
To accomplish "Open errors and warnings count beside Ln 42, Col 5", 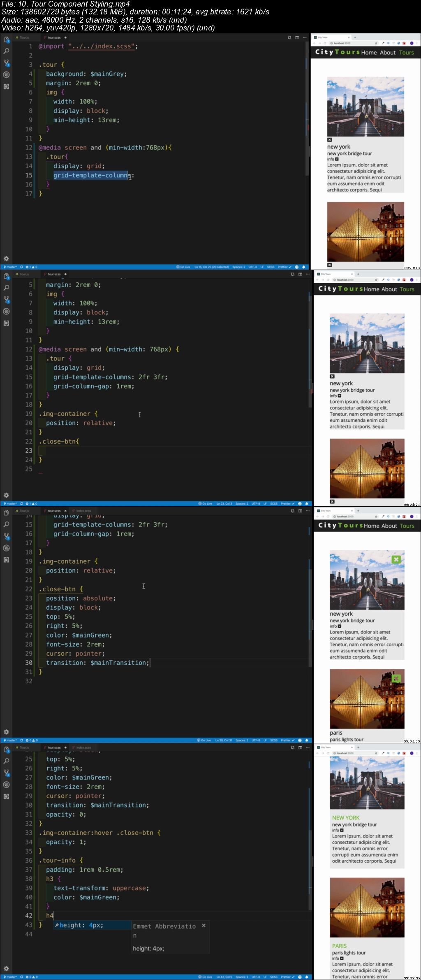I will tap(31, 977).
